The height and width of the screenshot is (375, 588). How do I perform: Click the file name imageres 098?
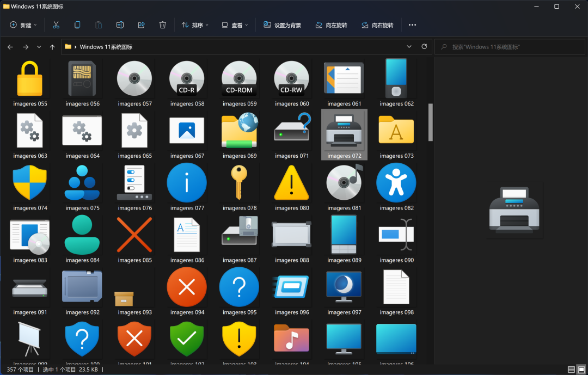(397, 312)
